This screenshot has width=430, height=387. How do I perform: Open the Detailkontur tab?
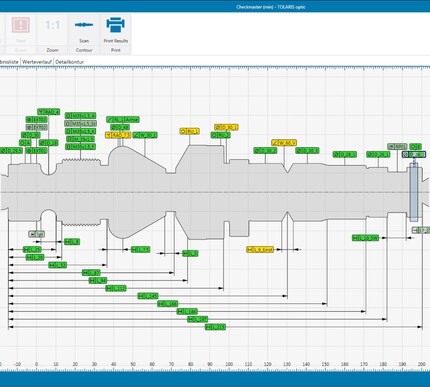[x=69, y=62]
